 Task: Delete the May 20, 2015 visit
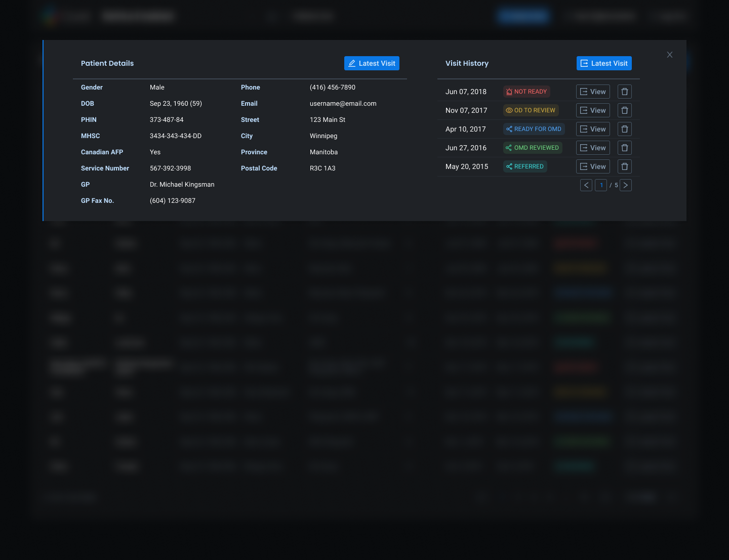(x=624, y=166)
